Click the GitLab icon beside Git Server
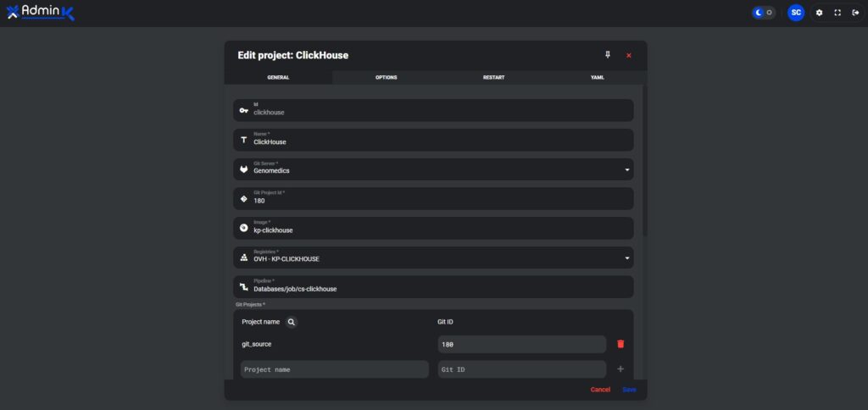 [x=243, y=169]
